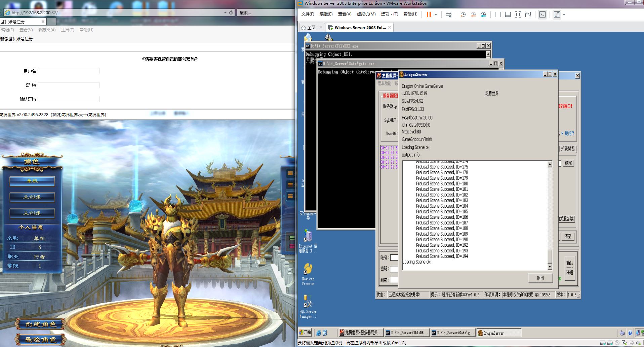Click the 疑问? link in the gateway tool

tap(569, 133)
